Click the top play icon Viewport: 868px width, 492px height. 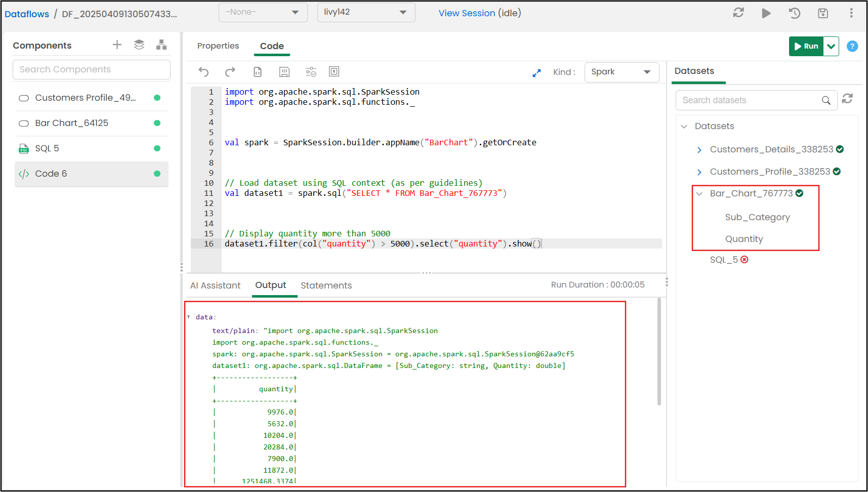tap(766, 13)
